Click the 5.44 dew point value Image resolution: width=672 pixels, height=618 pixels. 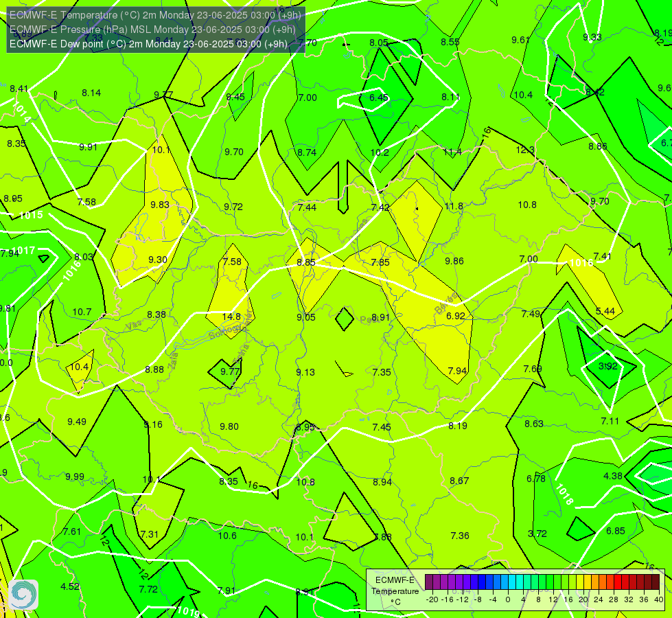point(605,311)
